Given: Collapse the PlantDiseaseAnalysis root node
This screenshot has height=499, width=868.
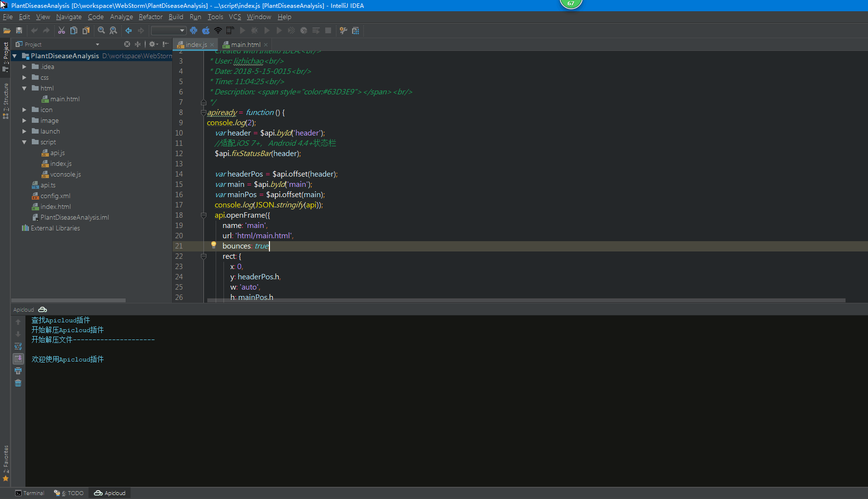Looking at the screenshot, I should pyautogui.click(x=15, y=56).
